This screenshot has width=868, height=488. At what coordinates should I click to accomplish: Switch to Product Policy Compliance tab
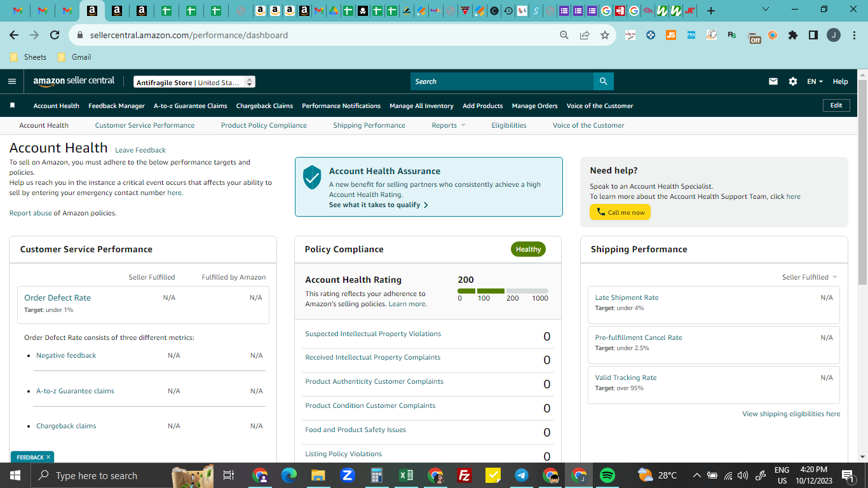click(264, 125)
